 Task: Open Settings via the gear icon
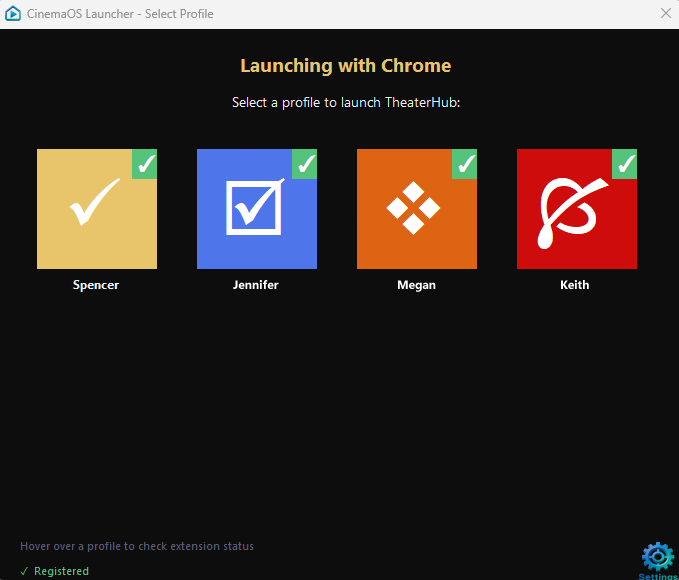click(657, 556)
